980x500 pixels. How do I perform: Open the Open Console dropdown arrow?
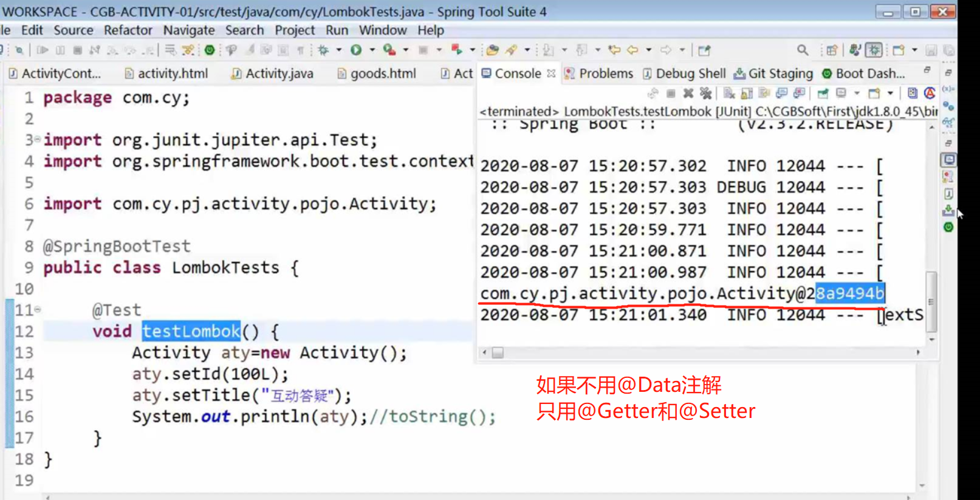point(890,94)
